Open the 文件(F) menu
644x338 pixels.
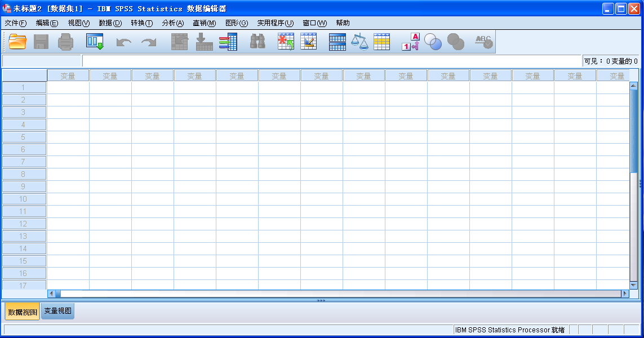click(x=16, y=23)
